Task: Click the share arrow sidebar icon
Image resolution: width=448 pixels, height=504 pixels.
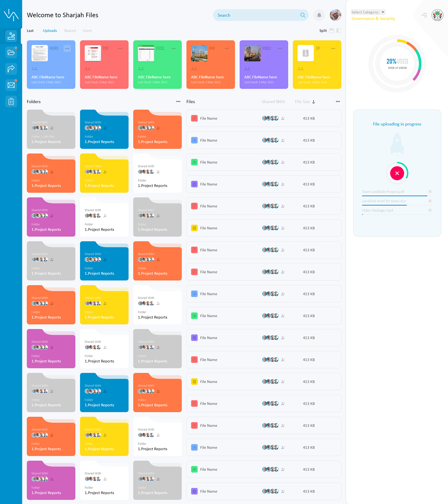Action: [x=11, y=69]
